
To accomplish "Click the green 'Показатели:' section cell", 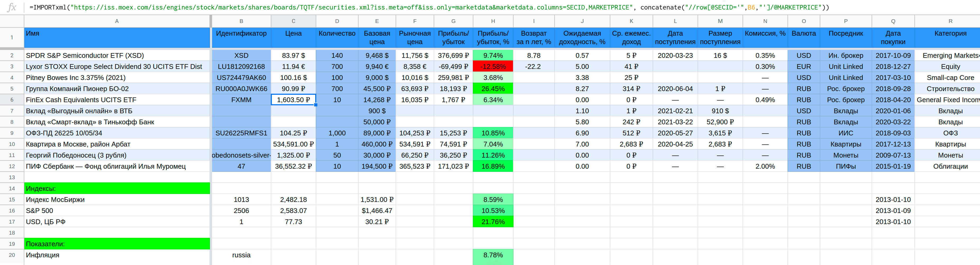I will point(117,244).
